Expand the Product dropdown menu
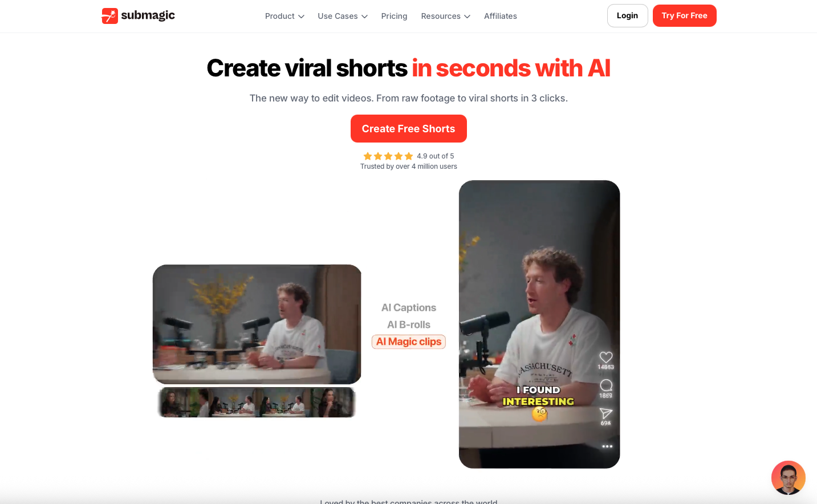Screen dimensions: 817x504 click(284, 16)
